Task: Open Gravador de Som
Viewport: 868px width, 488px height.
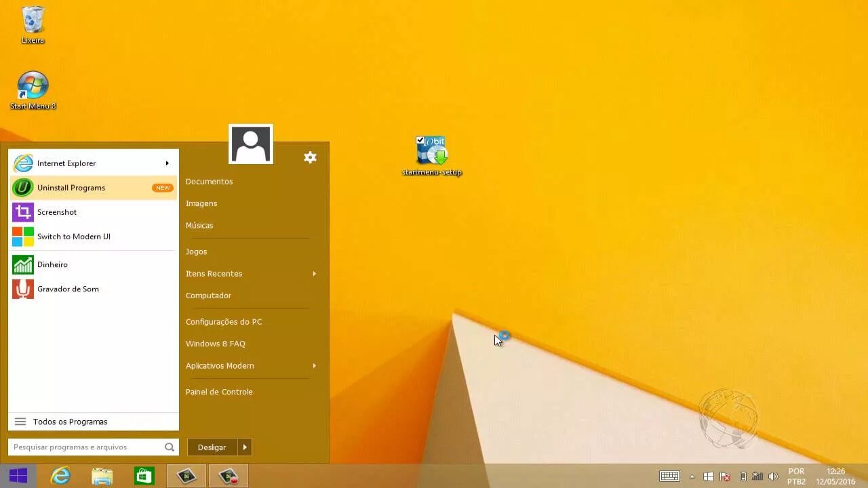Action: 94,289
